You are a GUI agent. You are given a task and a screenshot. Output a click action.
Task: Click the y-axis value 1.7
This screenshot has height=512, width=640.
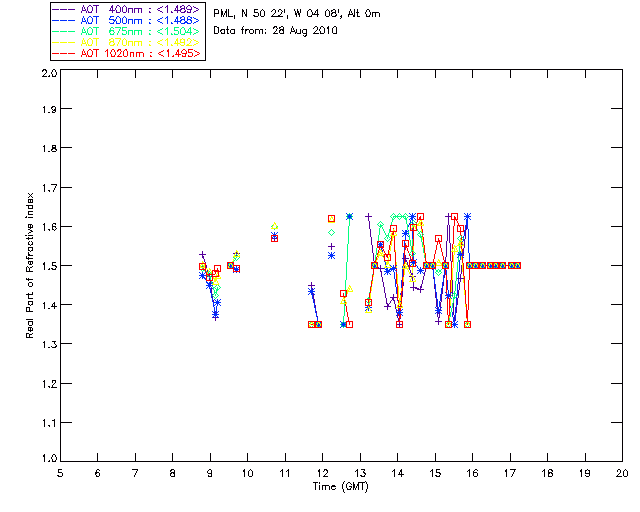point(49,188)
